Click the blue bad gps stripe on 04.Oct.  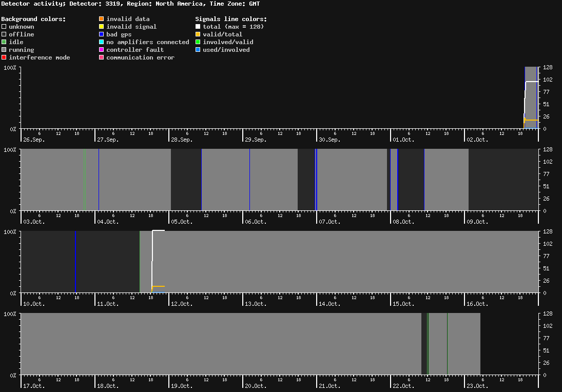coord(99,180)
